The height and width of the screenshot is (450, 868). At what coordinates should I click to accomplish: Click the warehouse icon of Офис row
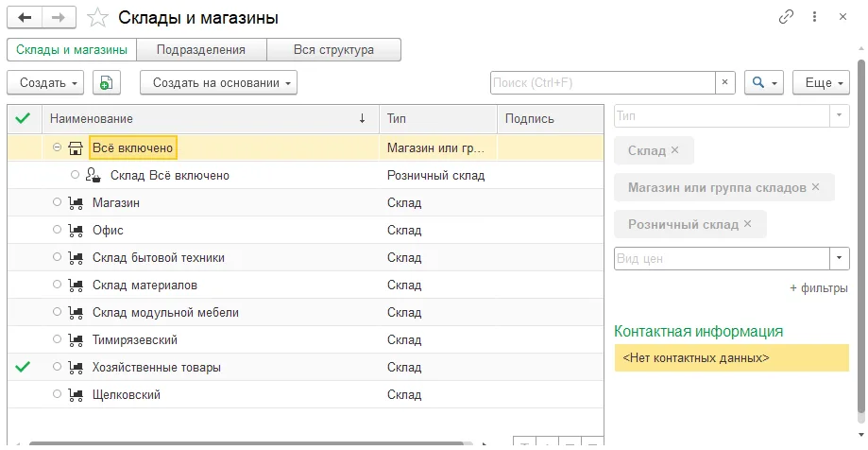(76, 230)
